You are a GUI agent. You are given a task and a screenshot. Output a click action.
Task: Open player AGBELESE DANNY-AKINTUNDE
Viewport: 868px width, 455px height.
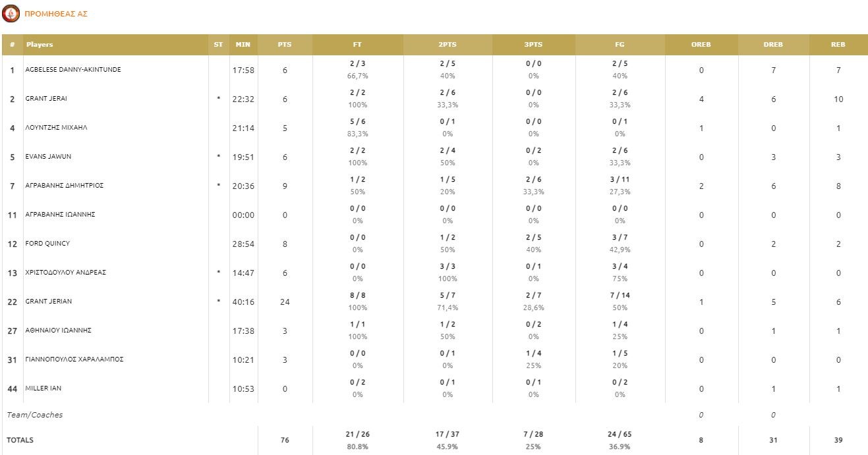pos(72,70)
